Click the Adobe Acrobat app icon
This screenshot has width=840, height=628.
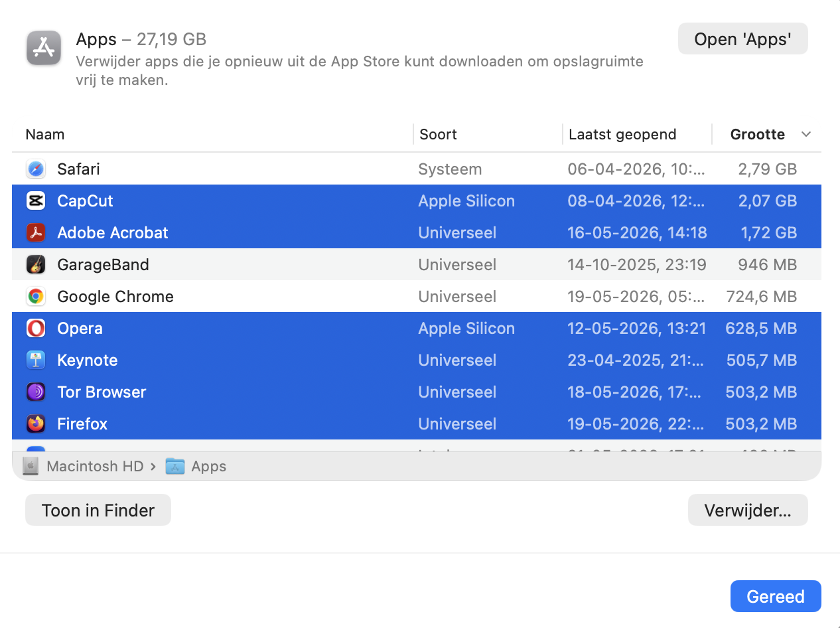point(36,232)
